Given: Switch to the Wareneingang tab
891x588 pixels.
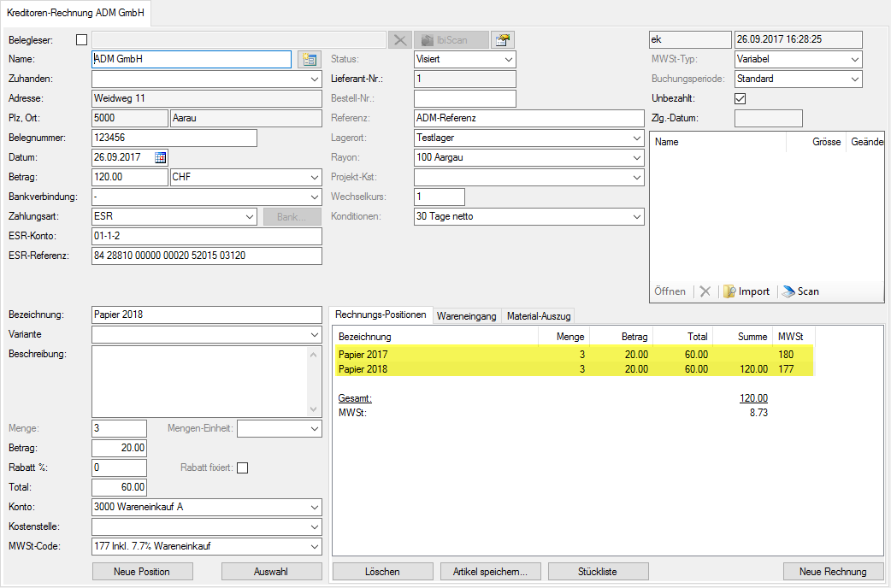Looking at the screenshot, I should coord(466,315).
